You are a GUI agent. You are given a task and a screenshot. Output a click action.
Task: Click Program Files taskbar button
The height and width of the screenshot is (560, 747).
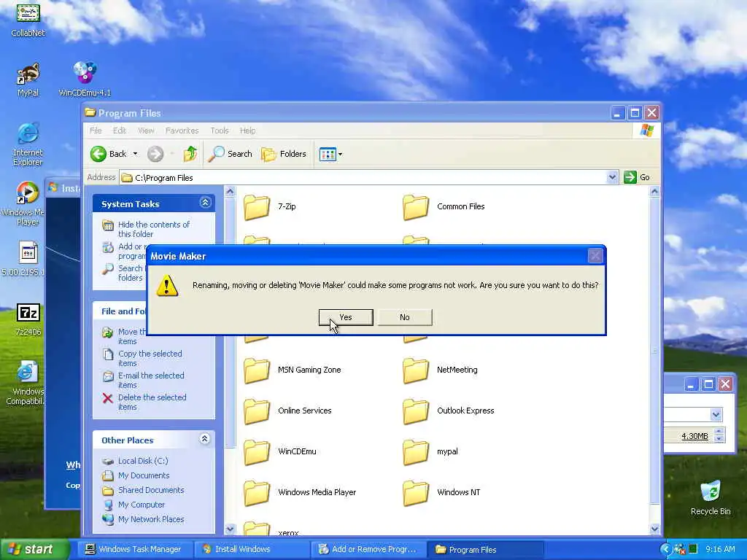tap(484, 550)
